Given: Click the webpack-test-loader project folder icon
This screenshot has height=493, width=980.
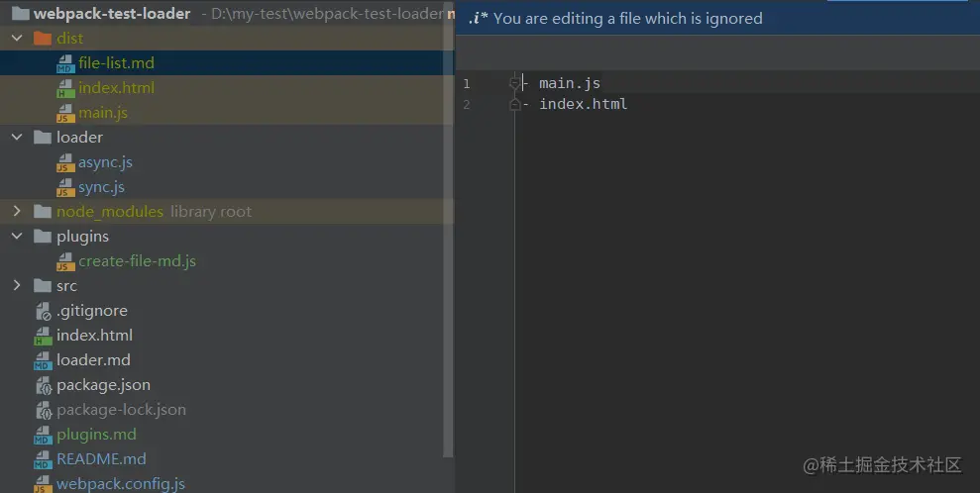Looking at the screenshot, I should click(21, 14).
